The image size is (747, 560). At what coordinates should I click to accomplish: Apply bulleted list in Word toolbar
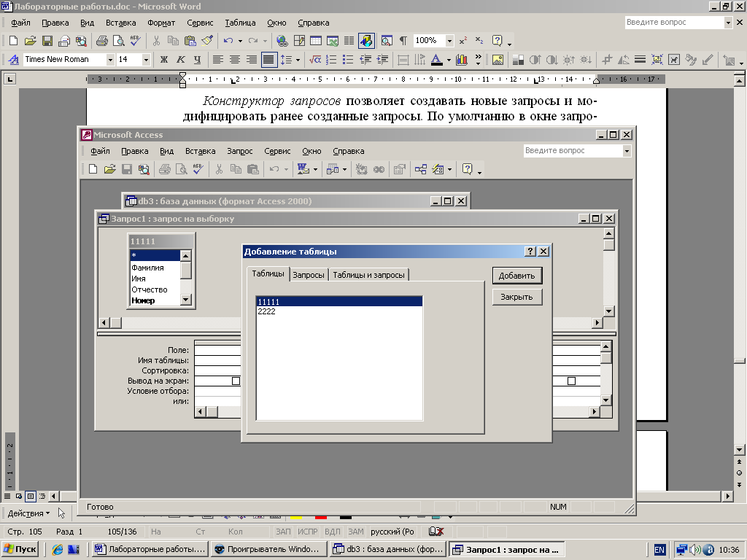(348, 60)
